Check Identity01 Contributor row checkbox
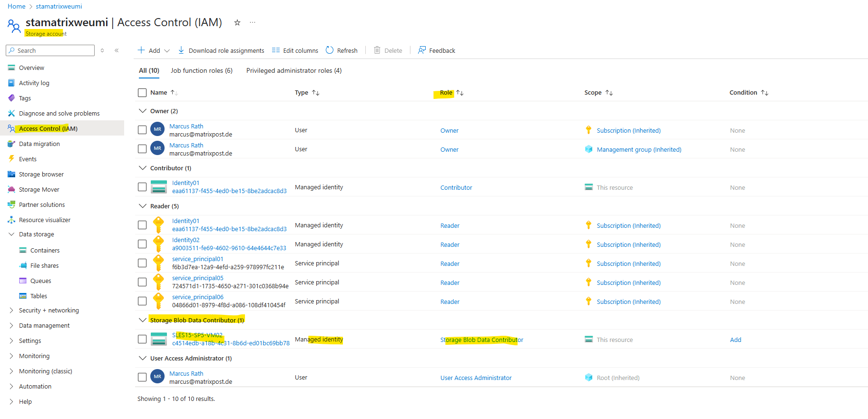Screen dimensions: 868x419 [142, 187]
